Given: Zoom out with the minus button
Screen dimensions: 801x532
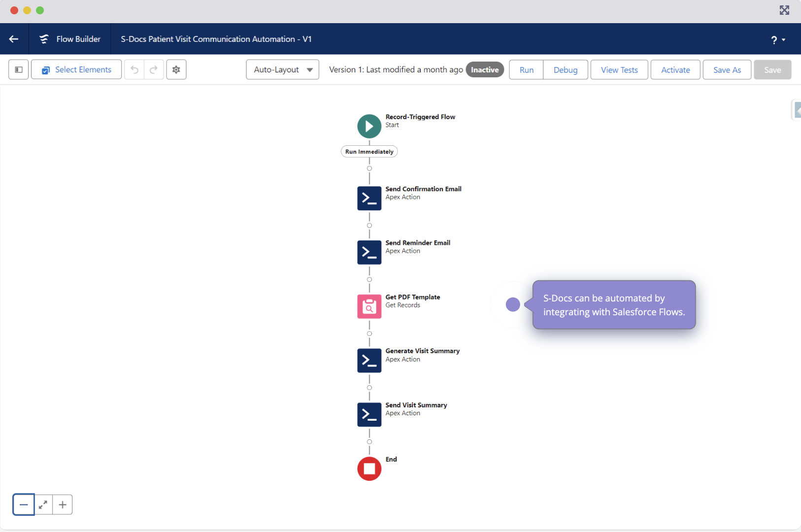Looking at the screenshot, I should click(x=24, y=504).
